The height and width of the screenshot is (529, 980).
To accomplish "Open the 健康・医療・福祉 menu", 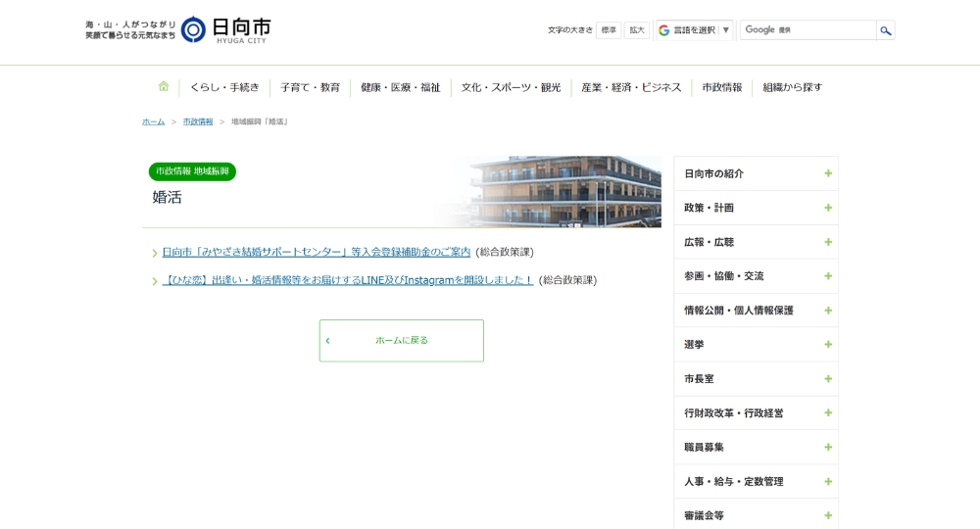I will click(x=400, y=87).
